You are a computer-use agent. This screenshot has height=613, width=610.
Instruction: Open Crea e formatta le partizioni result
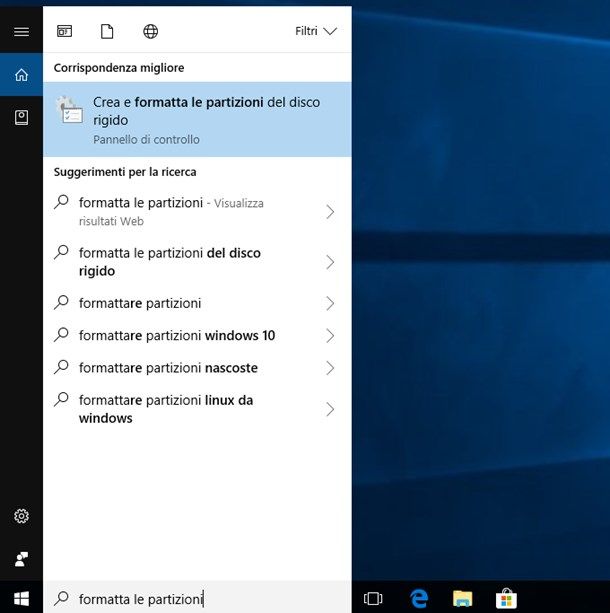click(197, 119)
